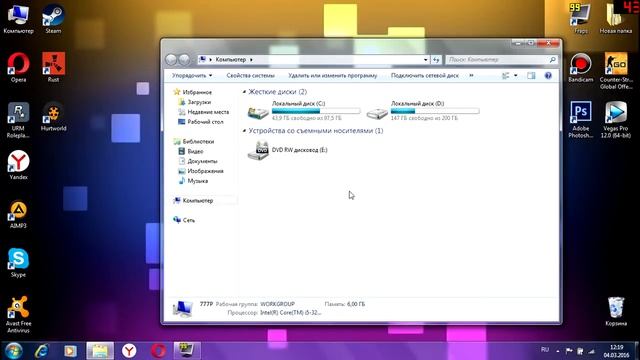
Task: Click the Rust desktop icon
Action: point(53,68)
